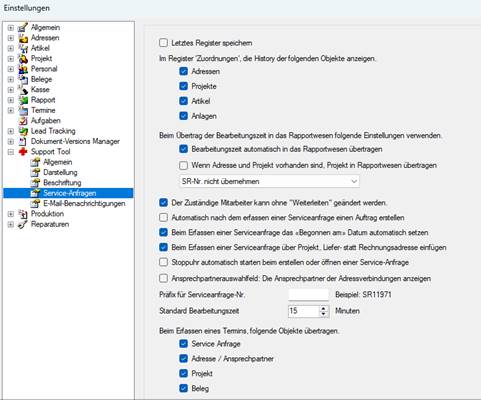Click the Personal people icon
The image size is (481, 400).
(23, 69)
